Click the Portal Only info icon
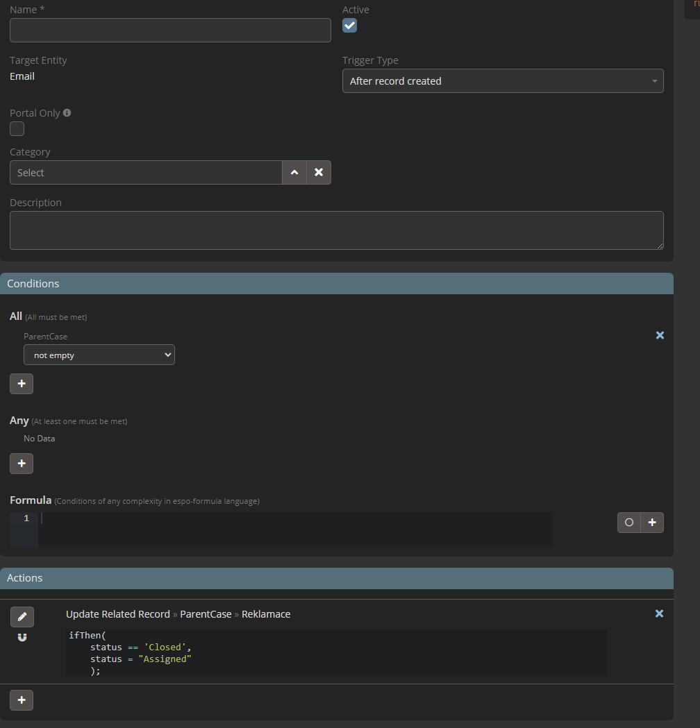 (x=67, y=112)
